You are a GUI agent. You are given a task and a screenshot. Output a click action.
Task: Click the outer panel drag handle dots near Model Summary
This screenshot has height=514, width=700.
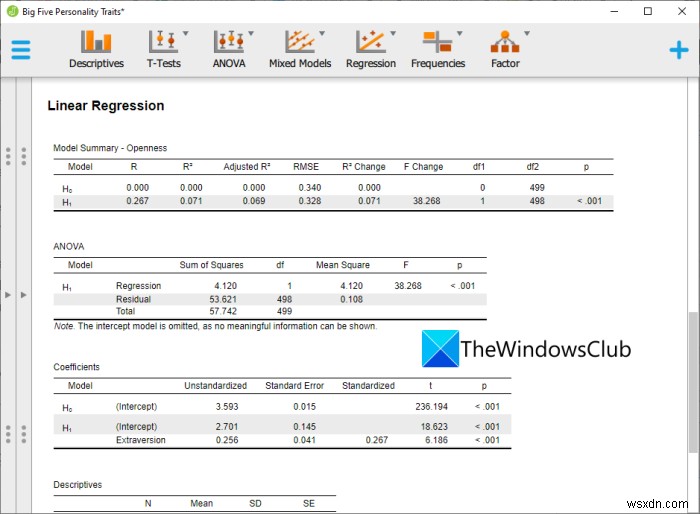[8, 156]
